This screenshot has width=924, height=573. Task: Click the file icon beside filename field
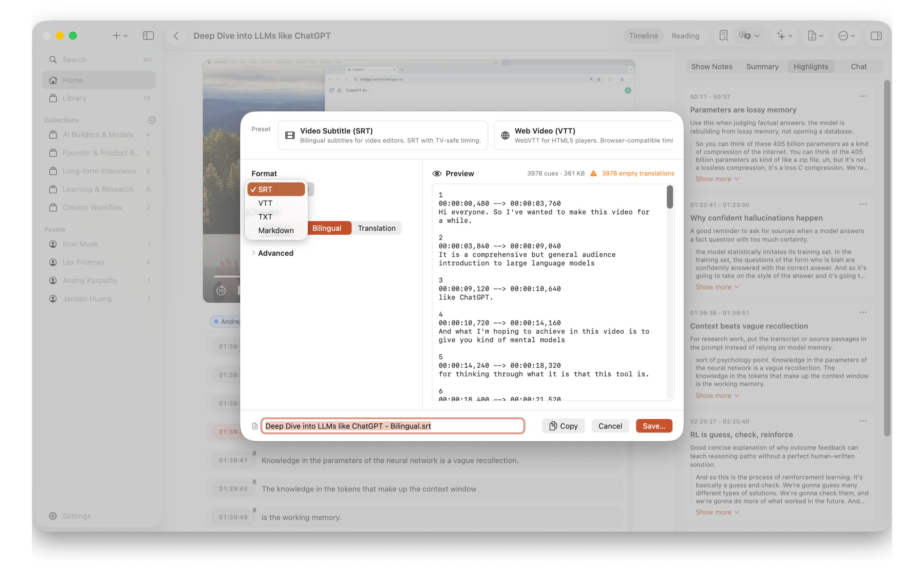pos(255,426)
